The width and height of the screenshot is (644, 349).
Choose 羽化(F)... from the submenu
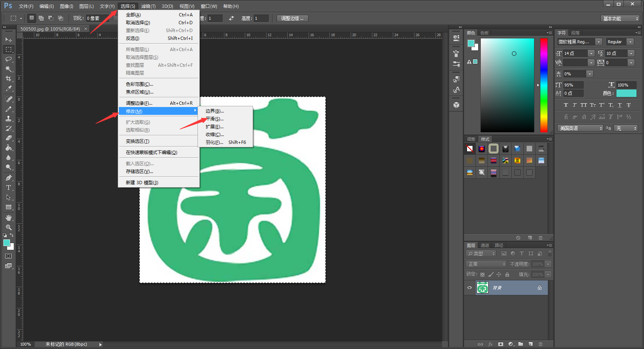pos(225,142)
